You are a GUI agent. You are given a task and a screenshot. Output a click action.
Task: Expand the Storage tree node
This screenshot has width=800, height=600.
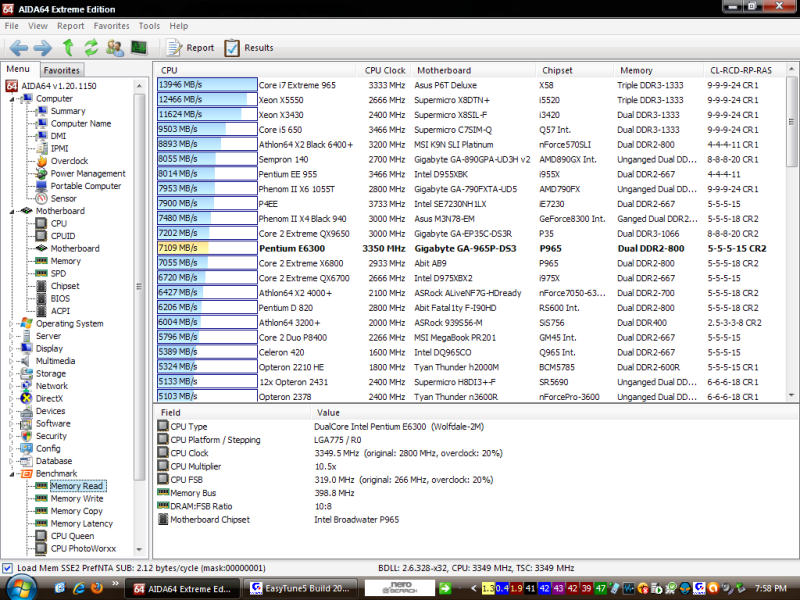(12, 373)
